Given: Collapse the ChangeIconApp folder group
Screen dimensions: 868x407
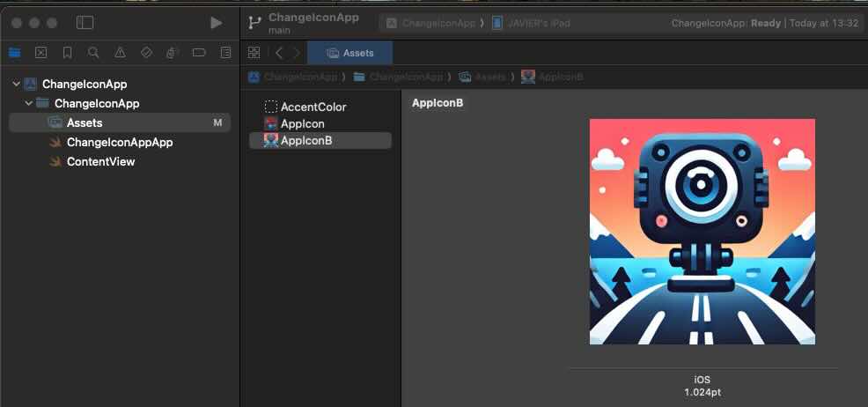Looking at the screenshot, I should click(x=29, y=104).
